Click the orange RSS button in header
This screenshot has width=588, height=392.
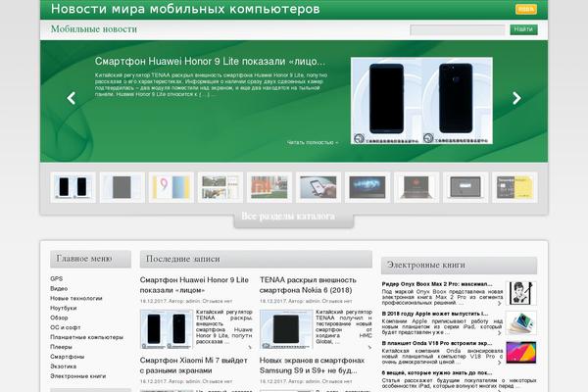[x=525, y=9]
